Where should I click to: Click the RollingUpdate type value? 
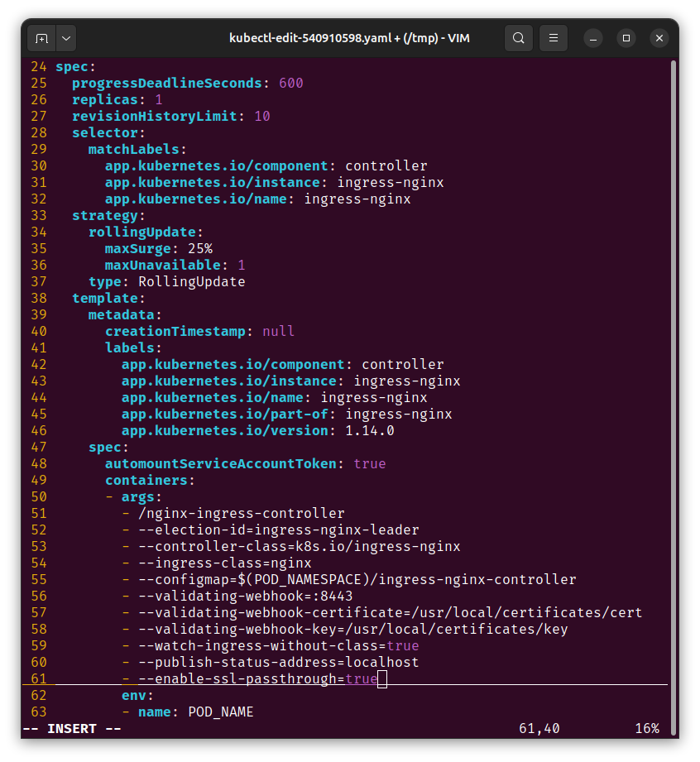click(191, 281)
